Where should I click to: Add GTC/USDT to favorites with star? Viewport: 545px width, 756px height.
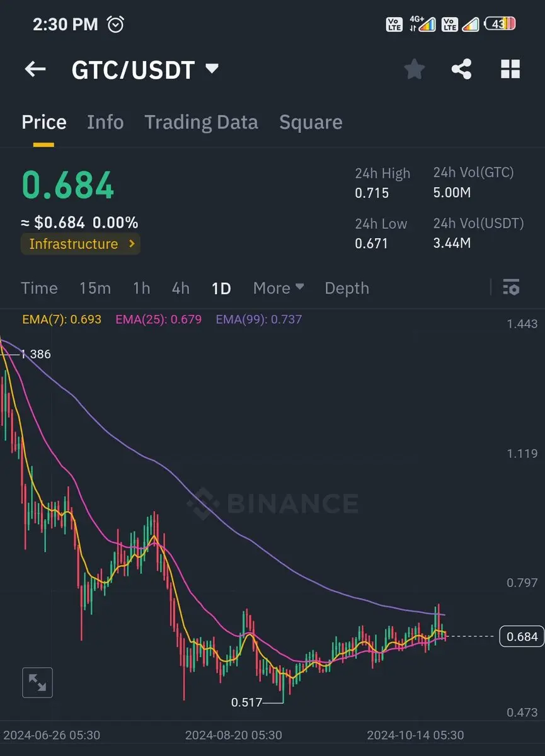point(414,69)
